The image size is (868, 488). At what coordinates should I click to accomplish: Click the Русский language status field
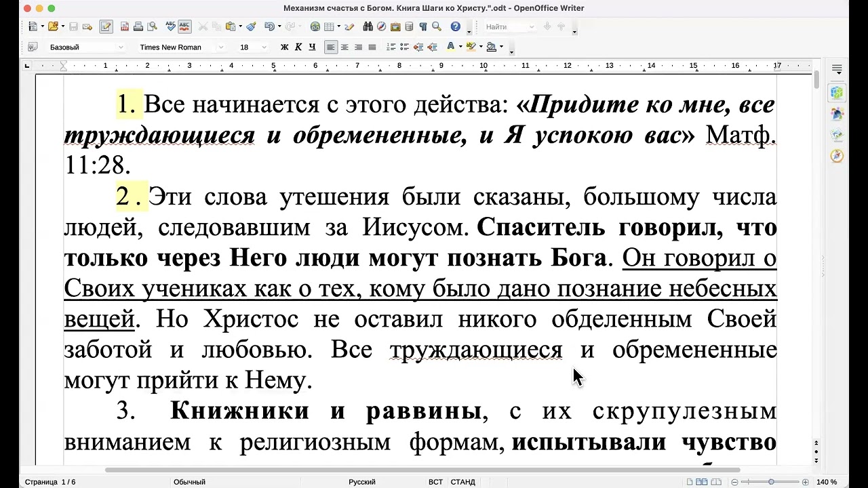click(362, 482)
